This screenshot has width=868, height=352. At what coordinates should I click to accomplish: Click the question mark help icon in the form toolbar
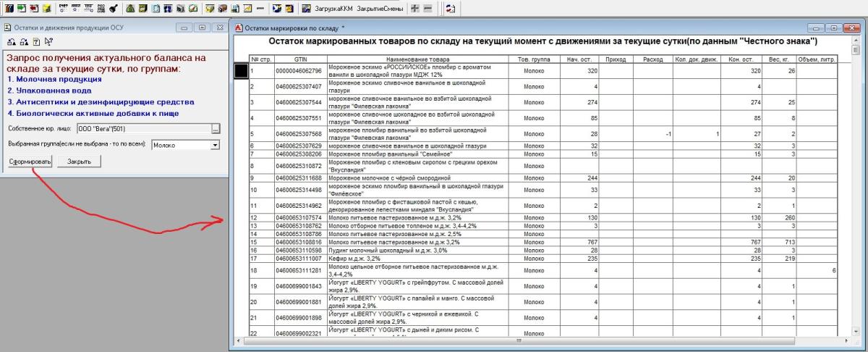[x=36, y=41]
